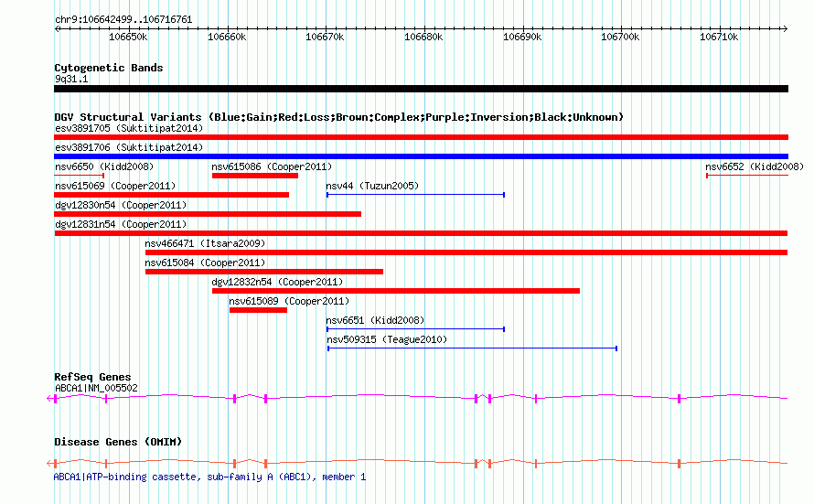Image resolution: width=814 pixels, height=504 pixels.
Task: Open the ABCA1 ATP-binding cassette description link
Action: pos(209,477)
